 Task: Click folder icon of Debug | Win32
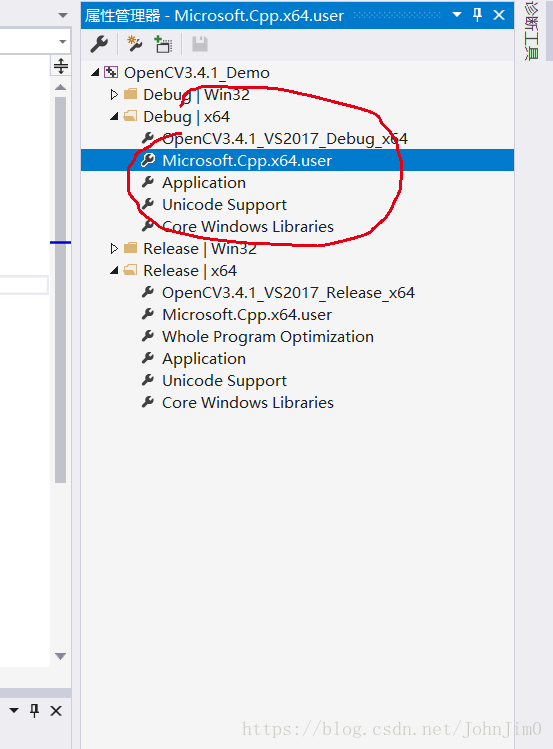tap(130, 94)
